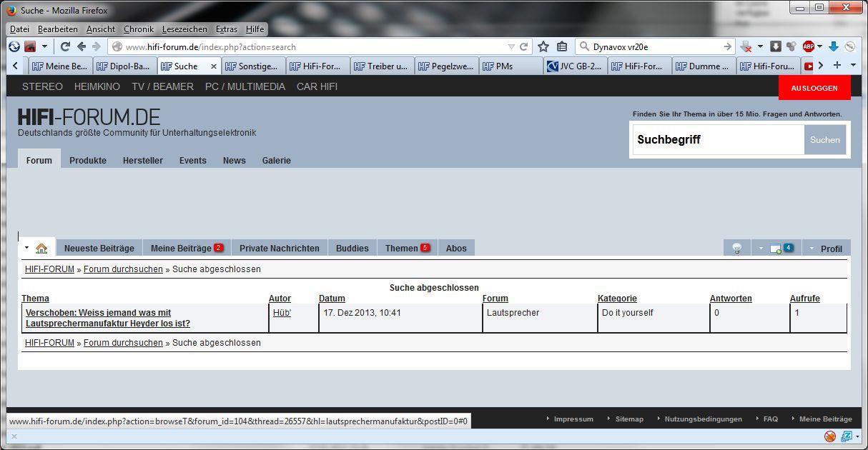Open the Extras menu
868x450 pixels.
[227, 29]
